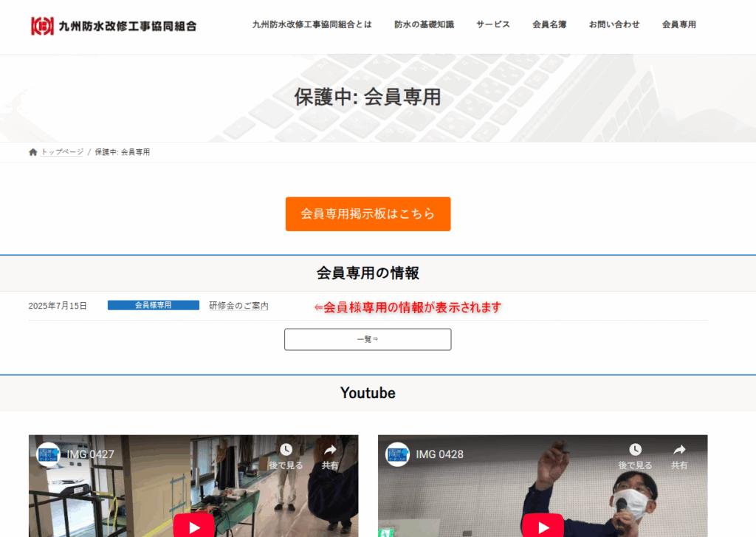Click Watch Later clock on IMG 0428 video
Viewport: 756px width, 537px height.
click(635, 450)
